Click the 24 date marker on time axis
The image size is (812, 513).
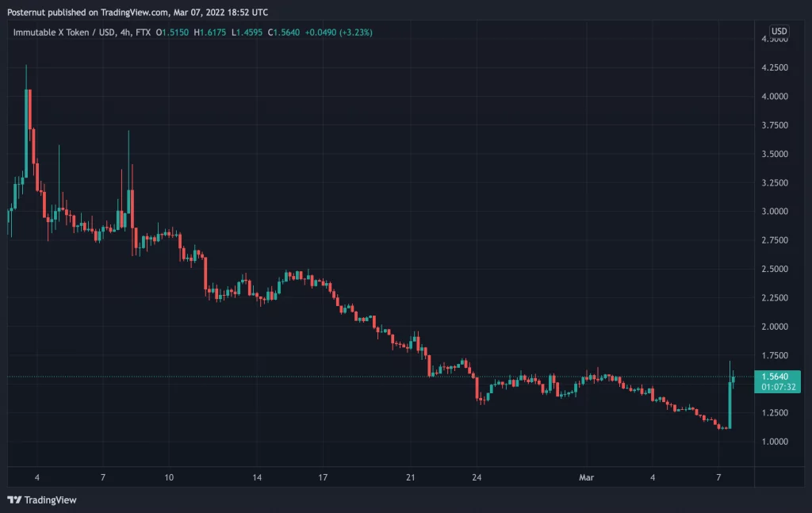[477, 477]
